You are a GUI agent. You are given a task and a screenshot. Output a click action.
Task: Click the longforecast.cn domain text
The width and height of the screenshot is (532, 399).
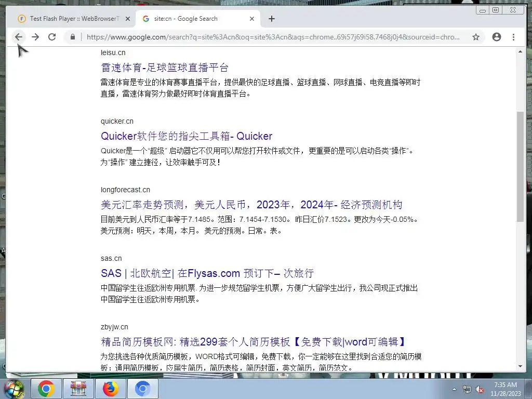coord(125,190)
